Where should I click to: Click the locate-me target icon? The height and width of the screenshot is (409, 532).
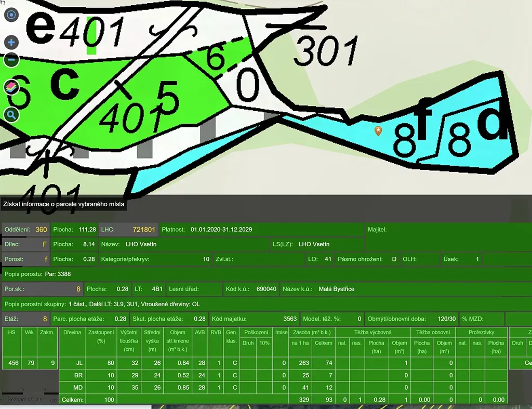pos(11,15)
